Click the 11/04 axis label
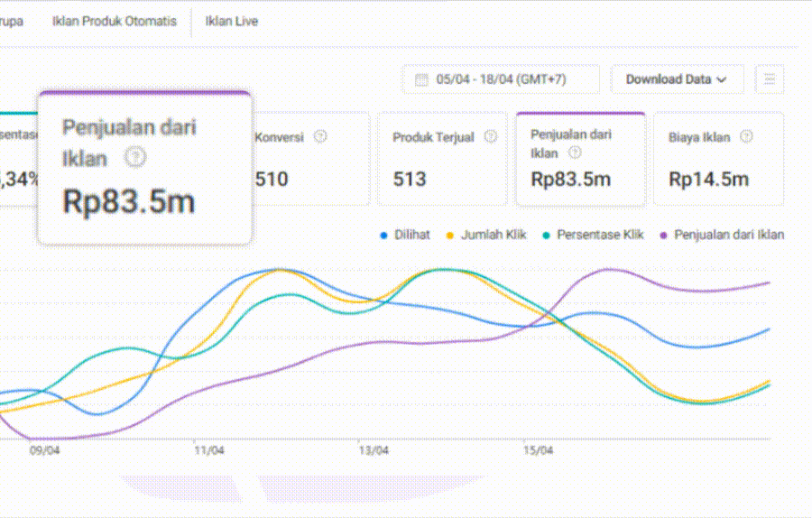This screenshot has width=812, height=518. tap(209, 450)
